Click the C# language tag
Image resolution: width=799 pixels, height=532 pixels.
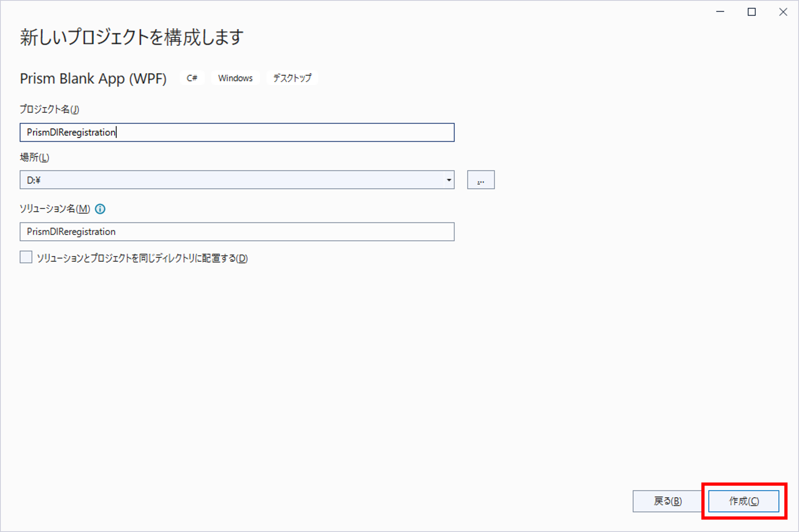[192, 78]
